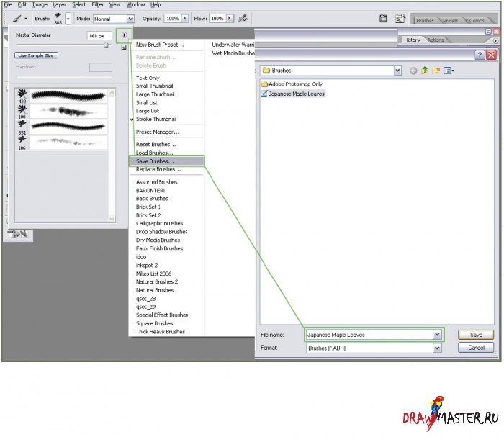
Task: Click the Use Sample Size button
Action: point(36,55)
